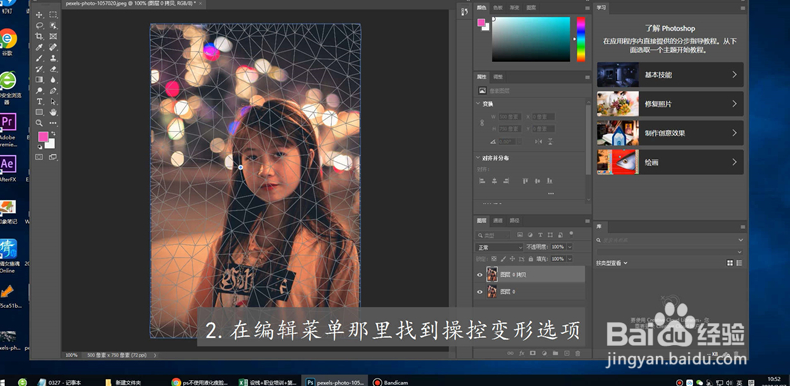Select the Zoom tool
The height and width of the screenshot is (386, 790).
pos(39,123)
